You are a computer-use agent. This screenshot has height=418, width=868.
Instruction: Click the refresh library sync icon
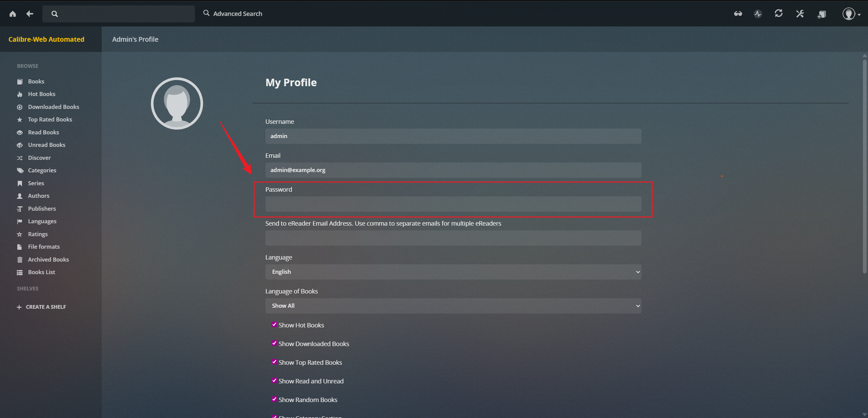(779, 14)
